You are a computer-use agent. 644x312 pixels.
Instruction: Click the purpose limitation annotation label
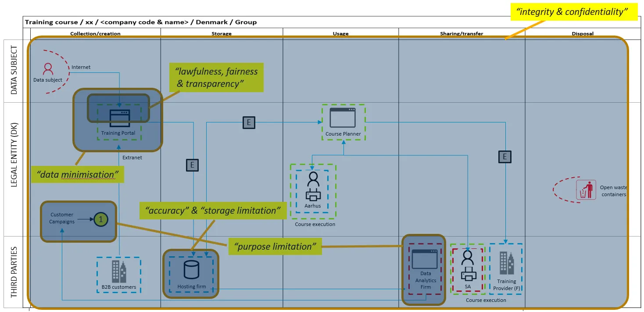pos(275,246)
